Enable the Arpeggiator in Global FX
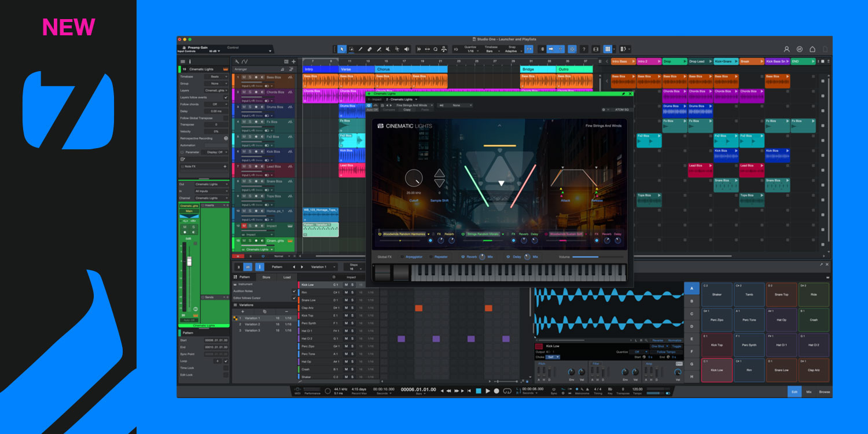 pyautogui.click(x=402, y=256)
